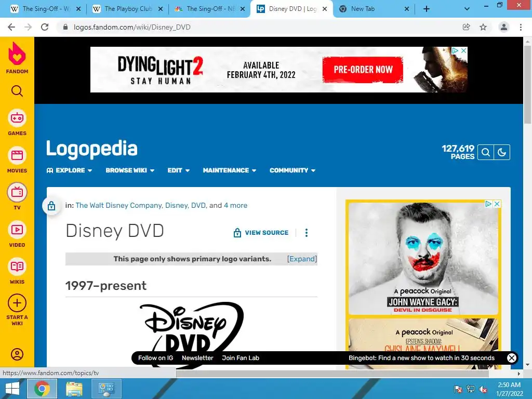532x399 pixels.
Task: Expand the primary logo variants notice
Action: [x=302, y=259]
